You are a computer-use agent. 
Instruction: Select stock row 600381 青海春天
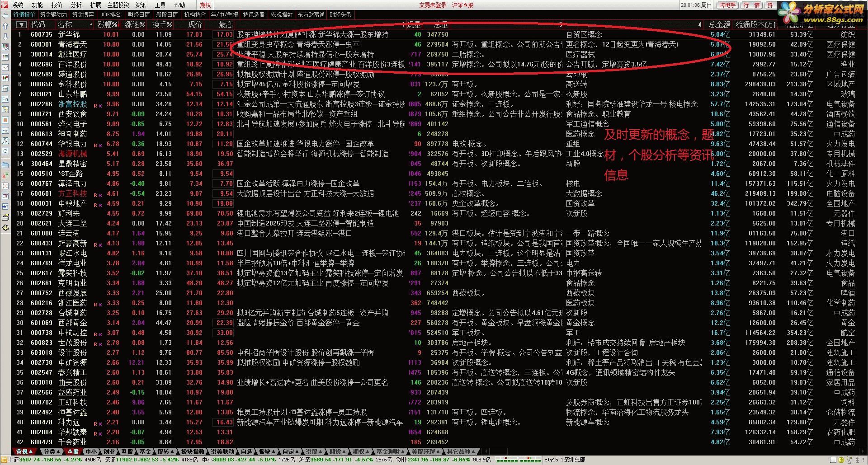pyautogui.click(x=434, y=44)
